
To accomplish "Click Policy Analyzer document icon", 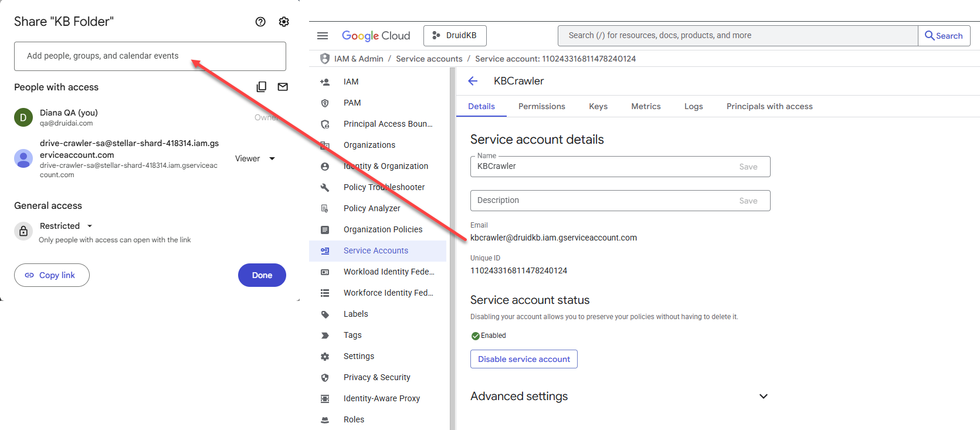I will (x=325, y=209).
